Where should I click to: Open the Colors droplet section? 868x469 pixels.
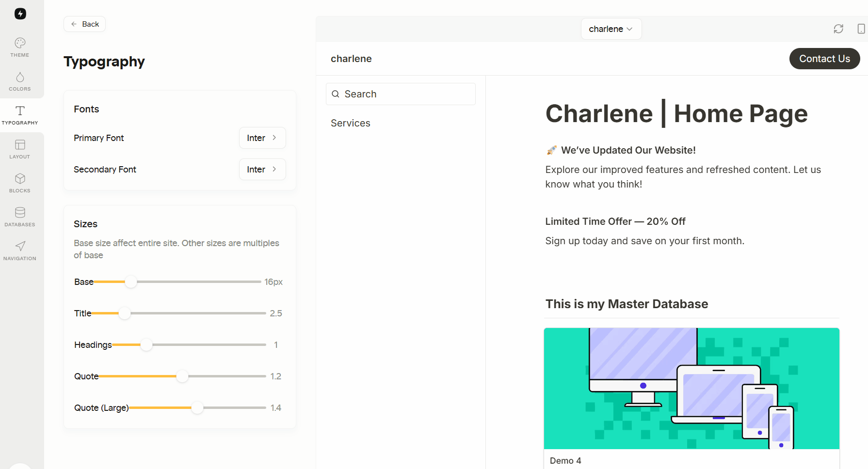[20, 81]
